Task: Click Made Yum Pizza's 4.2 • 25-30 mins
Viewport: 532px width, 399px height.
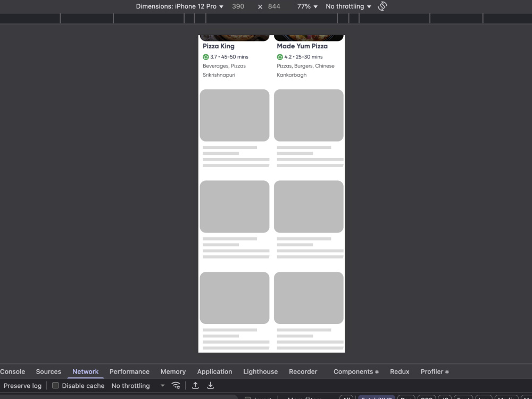Action: 303,57
